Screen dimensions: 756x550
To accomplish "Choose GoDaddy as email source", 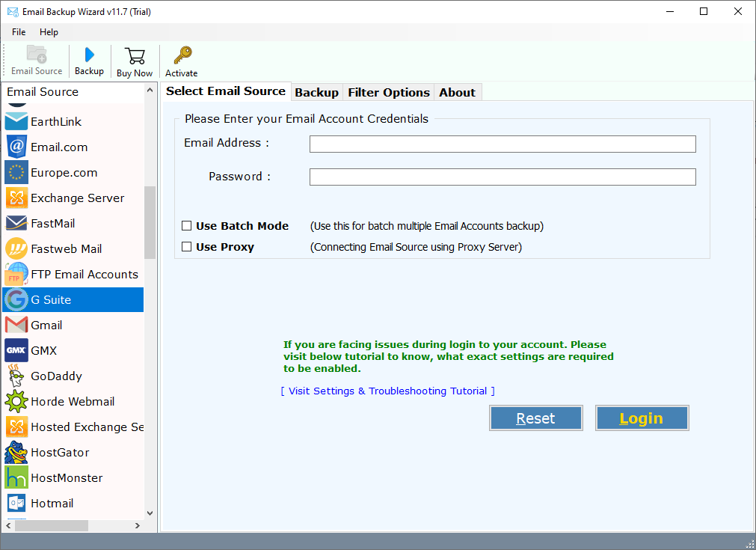I will (73, 376).
